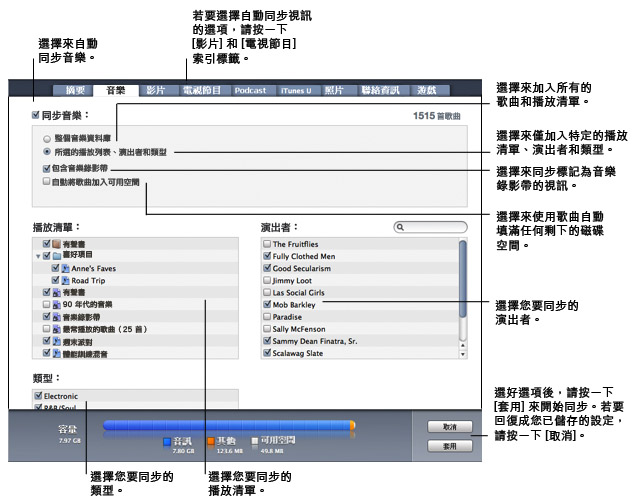Toggle the Road Trip playlist checkbox
This screenshot has height=502, width=640.
click(56, 280)
